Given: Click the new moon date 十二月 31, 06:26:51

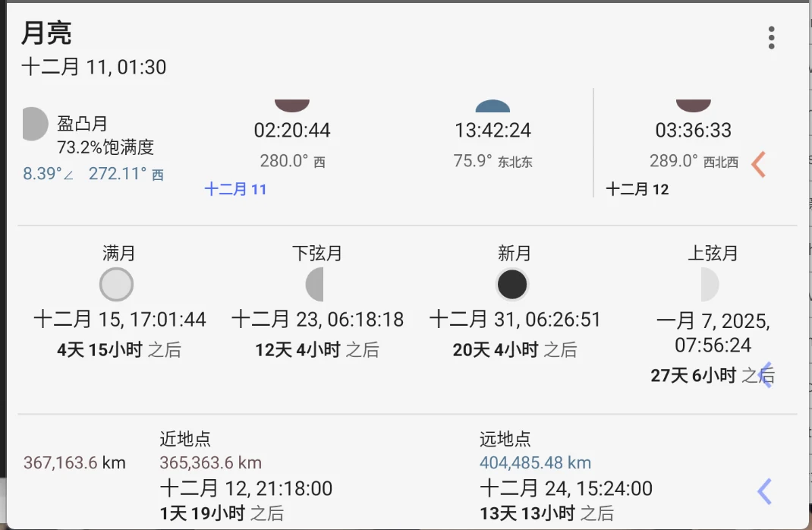Looking at the screenshot, I should [x=515, y=319].
